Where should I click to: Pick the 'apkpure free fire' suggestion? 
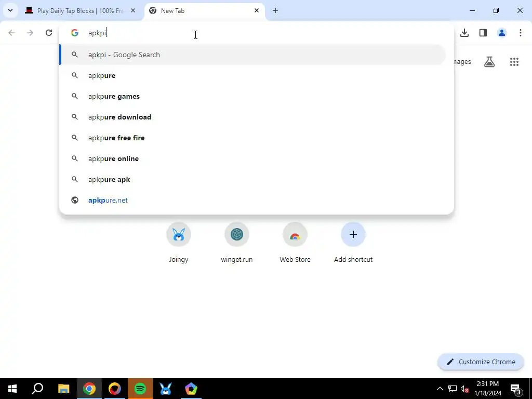point(253,138)
